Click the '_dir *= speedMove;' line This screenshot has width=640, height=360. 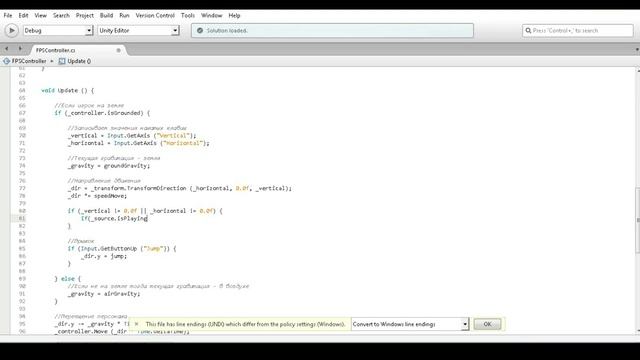(97, 196)
